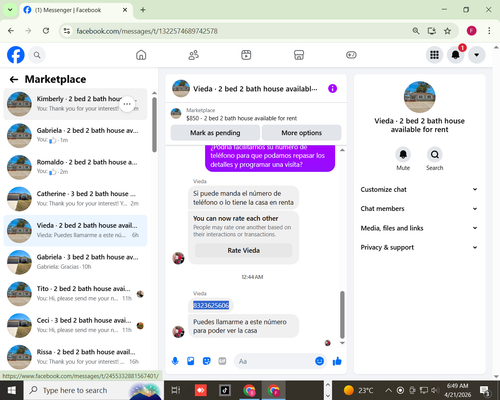The width and height of the screenshot is (500, 400).
Task: Open the Notifications bell with badge
Action: coord(456,55)
